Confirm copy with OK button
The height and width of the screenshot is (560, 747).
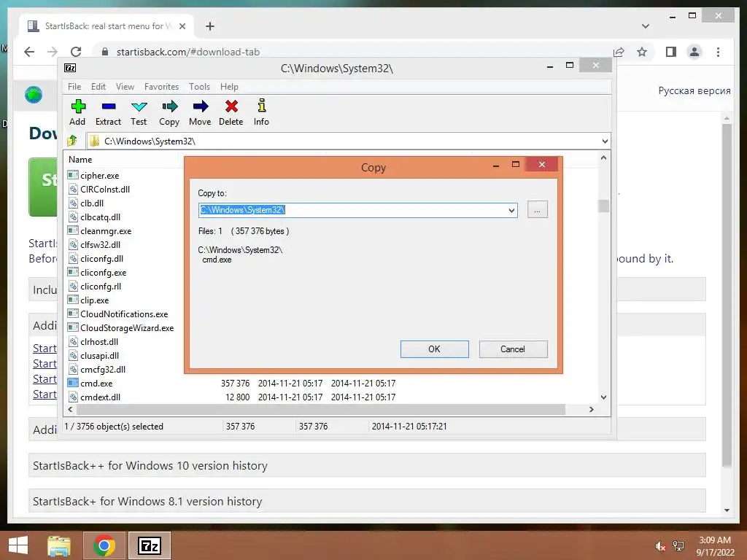(x=435, y=349)
